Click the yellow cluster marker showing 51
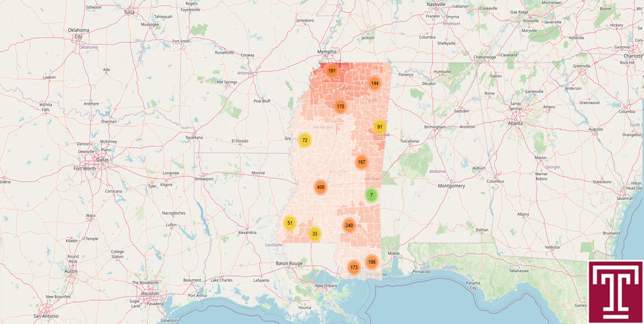This screenshot has width=644, height=324. [x=290, y=223]
